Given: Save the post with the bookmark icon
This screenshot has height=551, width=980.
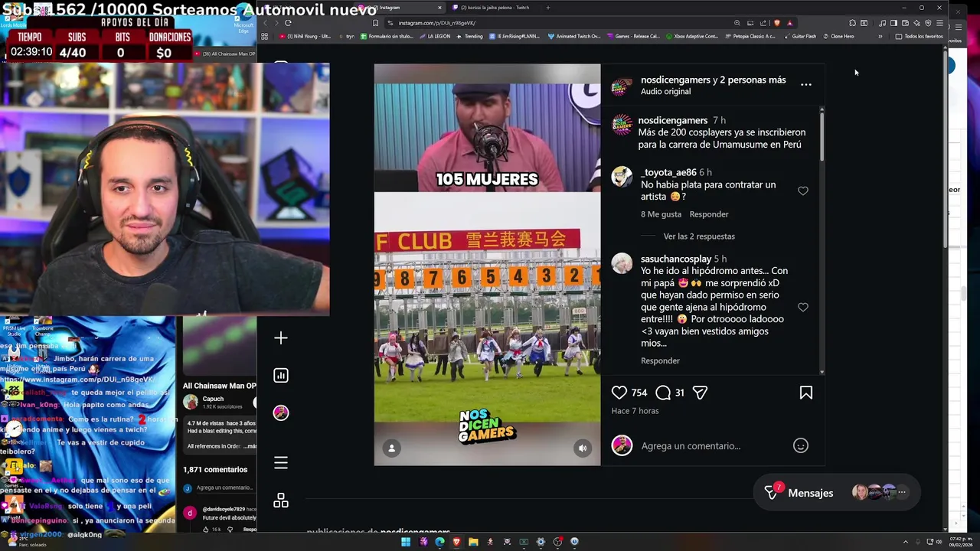Looking at the screenshot, I should 806,393.
